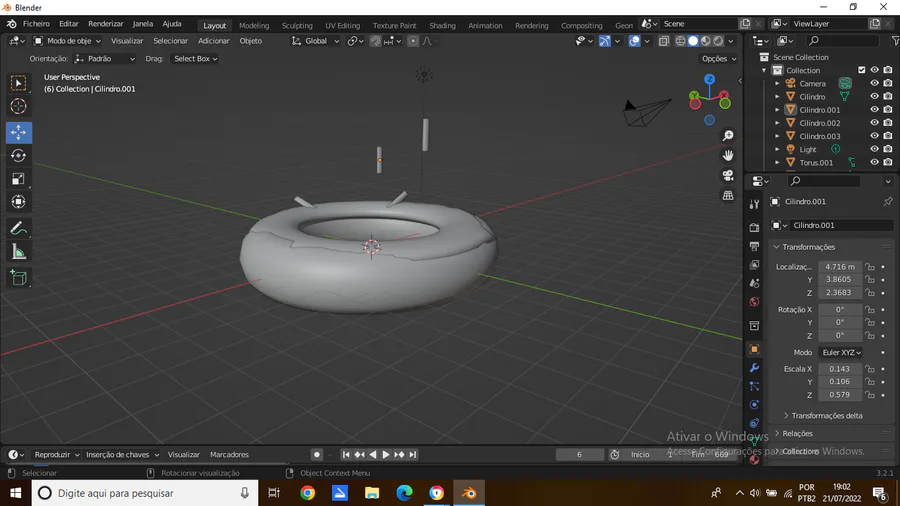Play animation with the play button
The width and height of the screenshot is (900, 506).
tap(386, 454)
